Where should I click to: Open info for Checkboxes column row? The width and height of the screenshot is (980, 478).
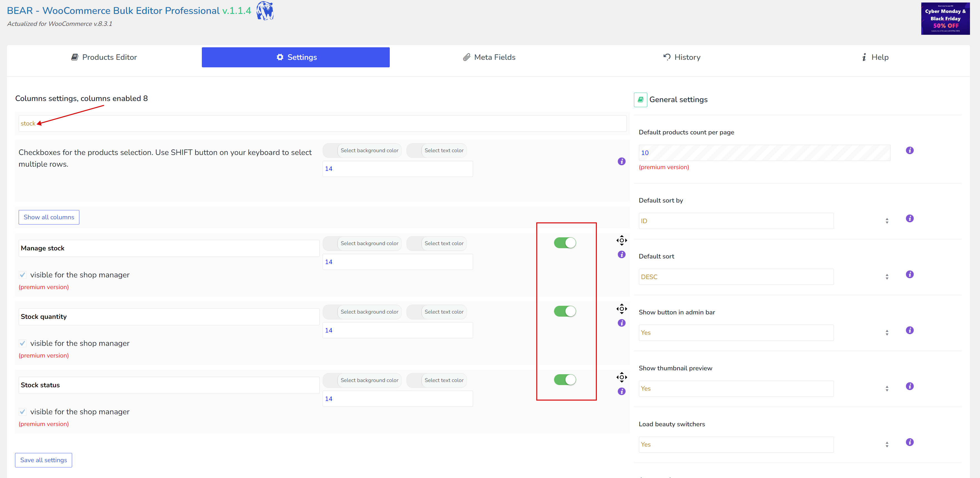pos(622,161)
